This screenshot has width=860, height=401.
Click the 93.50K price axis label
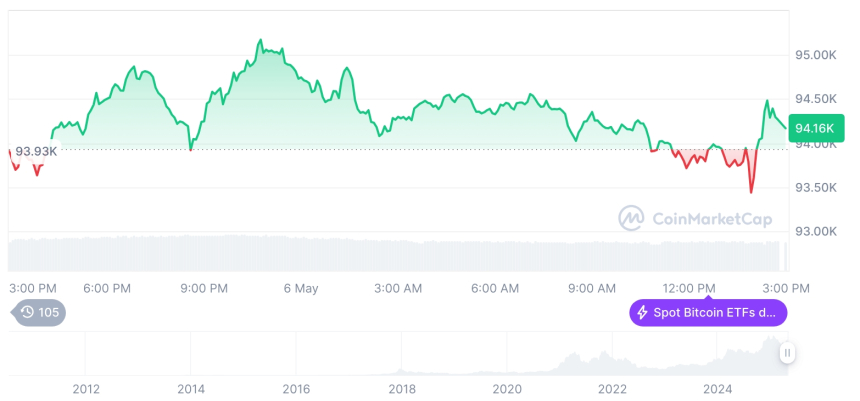pos(816,188)
